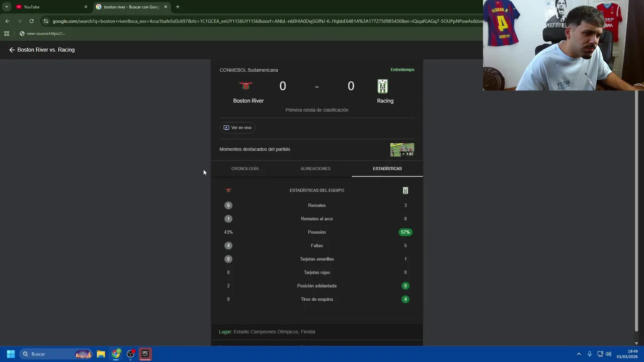Click the microphone icon in system tray

pyautogui.click(x=590, y=354)
